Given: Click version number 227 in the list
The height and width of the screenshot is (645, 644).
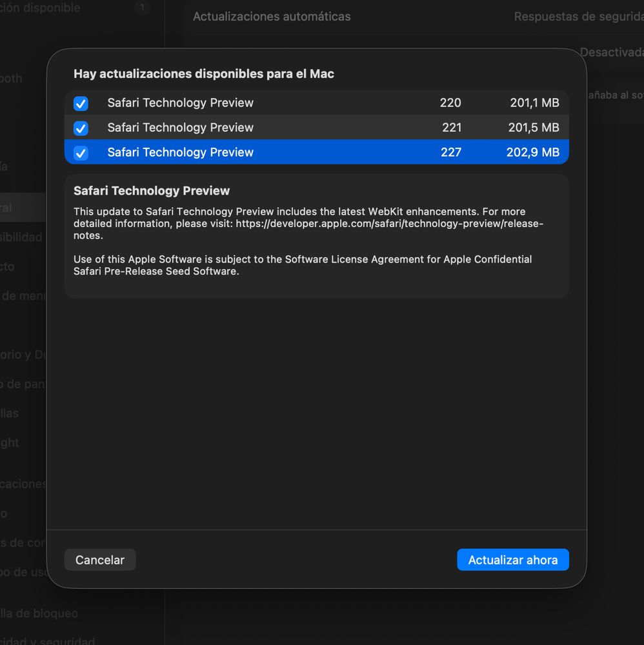Looking at the screenshot, I should point(451,152).
